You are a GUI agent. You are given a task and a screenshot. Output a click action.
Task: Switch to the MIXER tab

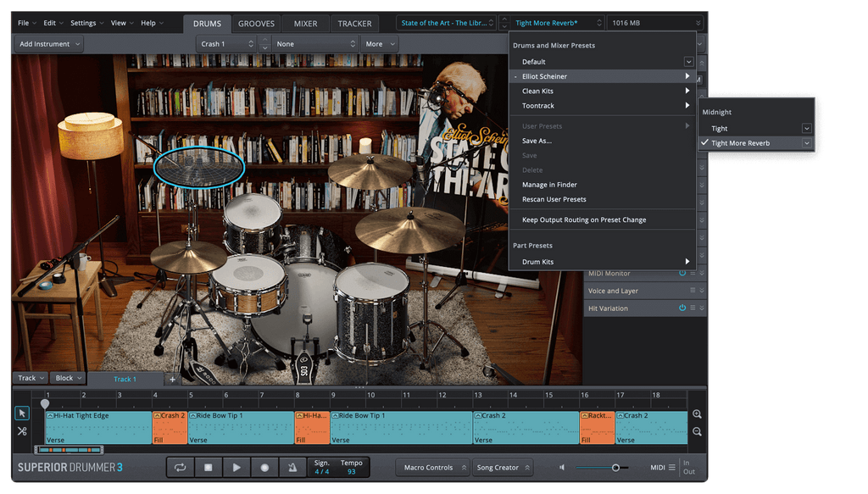point(305,24)
